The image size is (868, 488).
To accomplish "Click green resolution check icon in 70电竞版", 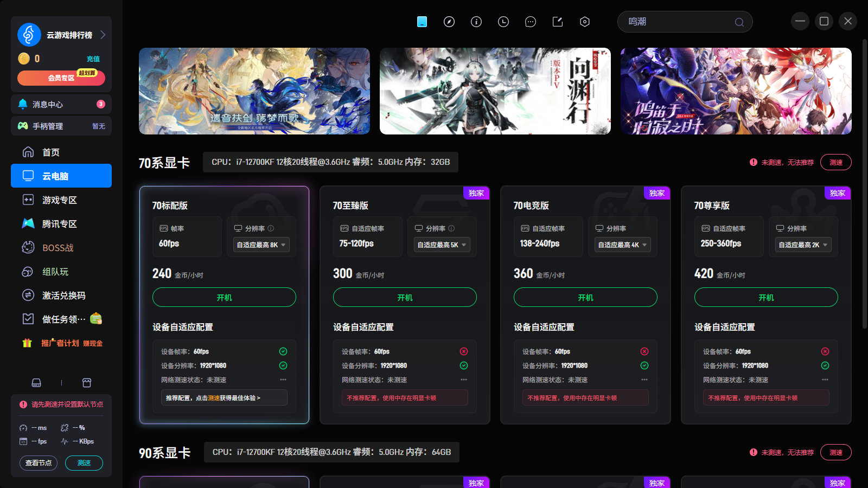I will pos(644,365).
